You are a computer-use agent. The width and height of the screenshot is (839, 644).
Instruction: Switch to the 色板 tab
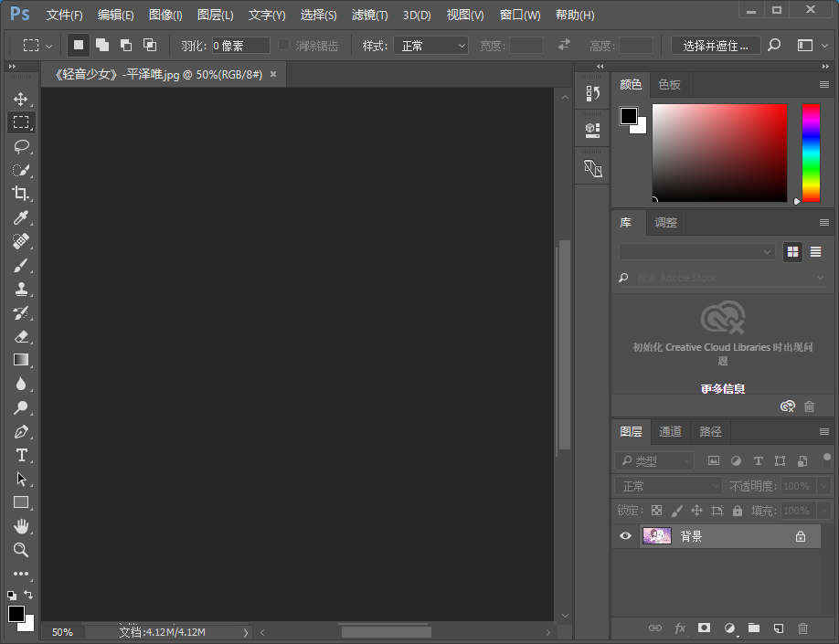coord(669,85)
